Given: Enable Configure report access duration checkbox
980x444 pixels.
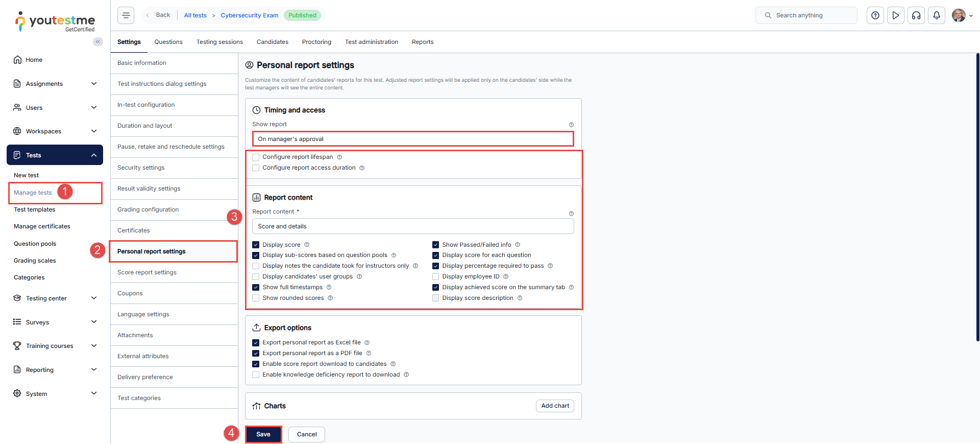Looking at the screenshot, I should [256, 168].
